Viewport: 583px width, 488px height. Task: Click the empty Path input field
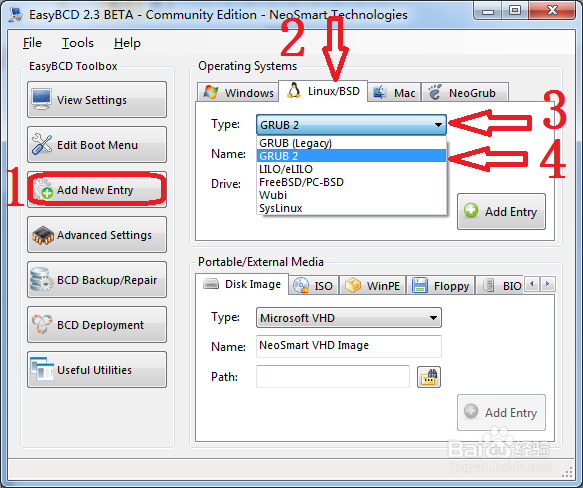tap(333, 376)
